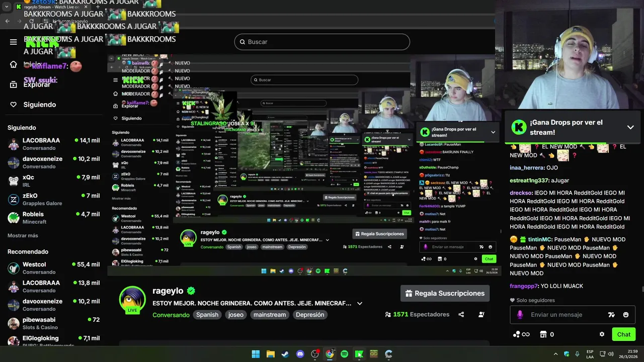The width and height of the screenshot is (644, 362).
Task: Click the Kick logo in Drops banner
Action: pyautogui.click(x=519, y=127)
